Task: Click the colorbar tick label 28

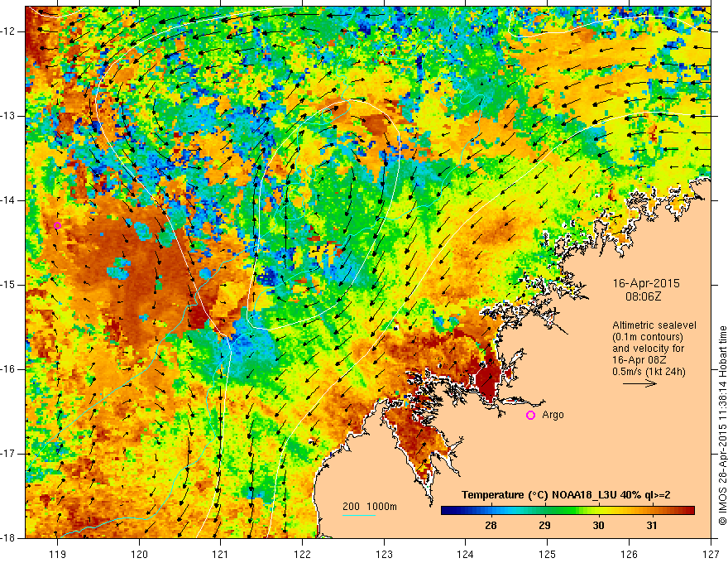Action: [491, 526]
